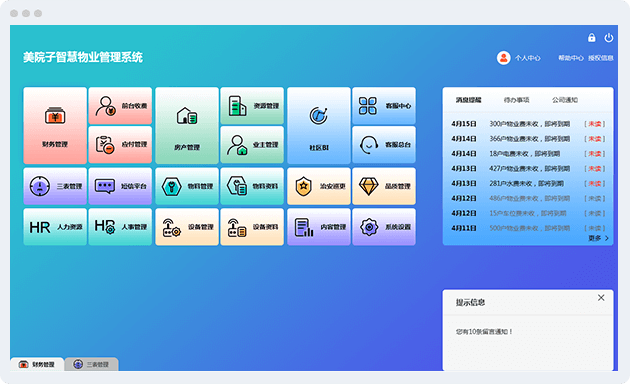Open the 486户物业费未收 message

point(528,198)
